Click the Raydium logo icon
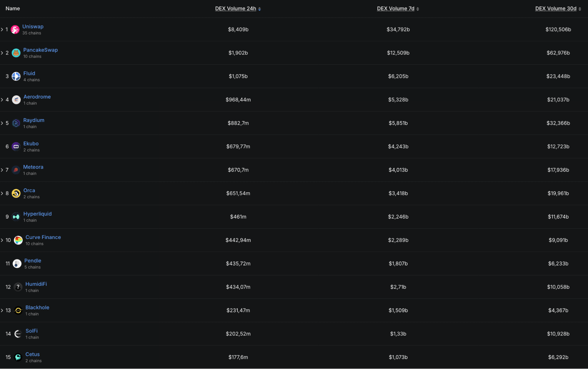Screen dimensions: 588x369 tap(16, 123)
